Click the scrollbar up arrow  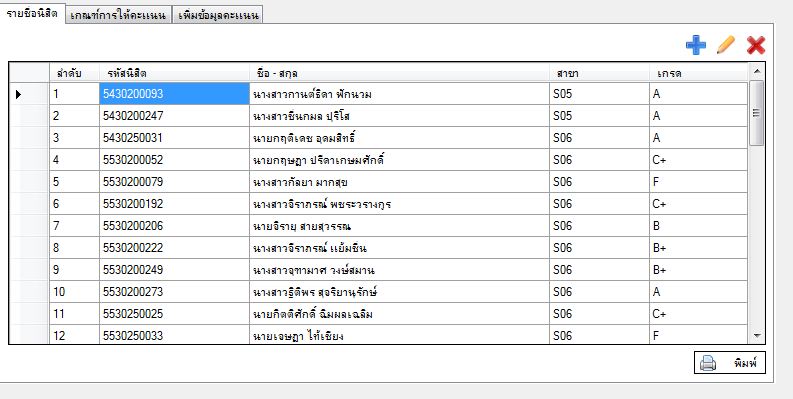[757, 71]
